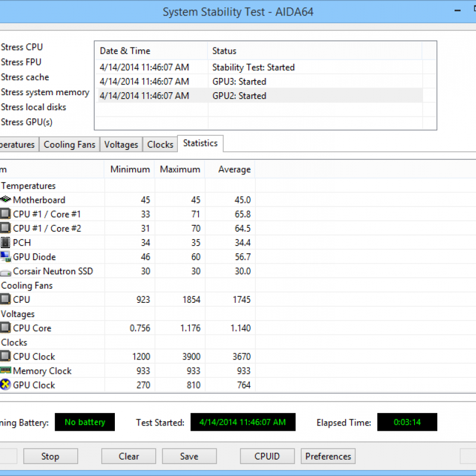This screenshot has width=476, height=476.
Task: Click the GPU Clock icon
Action: pos(5,386)
